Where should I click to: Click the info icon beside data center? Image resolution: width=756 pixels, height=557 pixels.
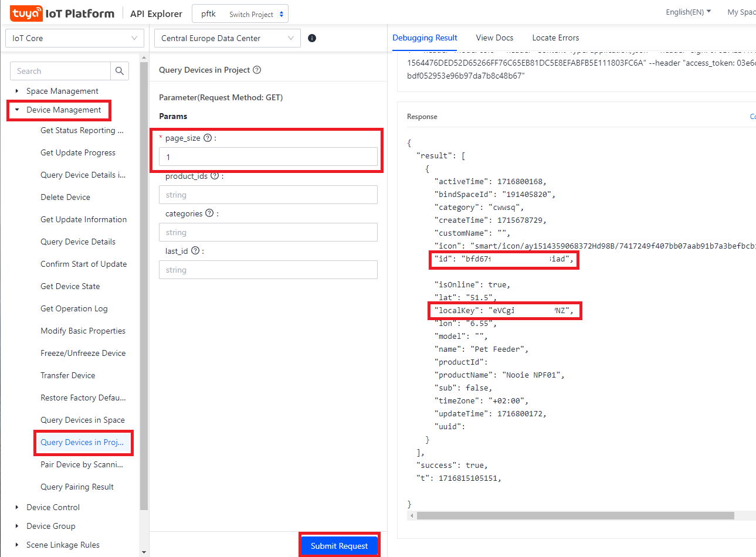click(312, 38)
